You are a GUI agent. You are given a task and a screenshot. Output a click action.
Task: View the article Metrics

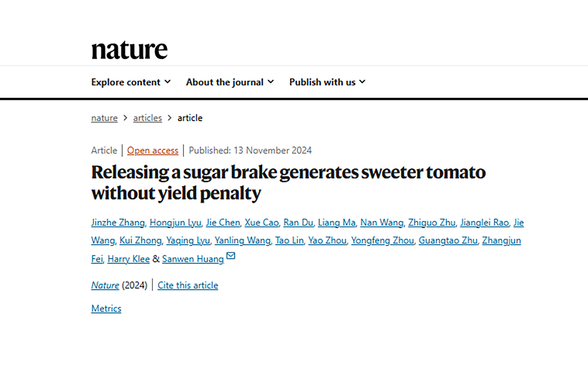tap(106, 308)
